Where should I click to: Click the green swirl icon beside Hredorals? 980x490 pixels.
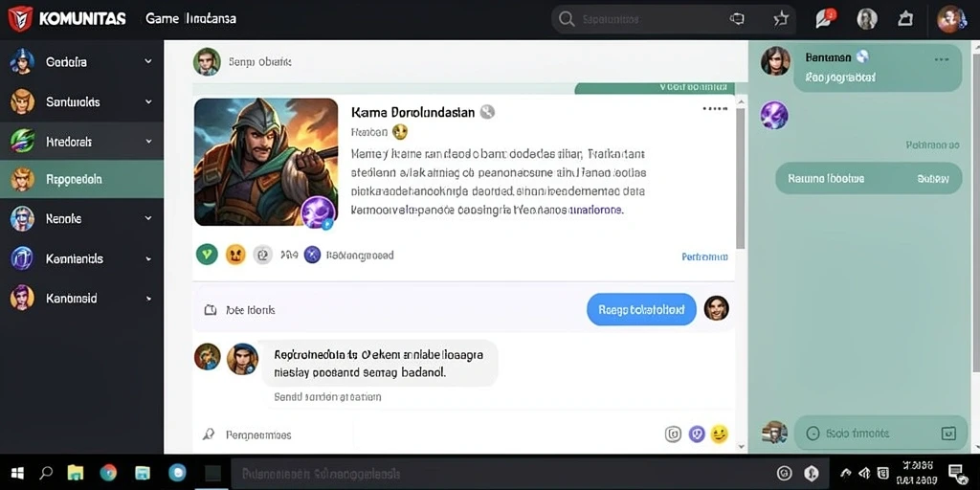tap(22, 142)
